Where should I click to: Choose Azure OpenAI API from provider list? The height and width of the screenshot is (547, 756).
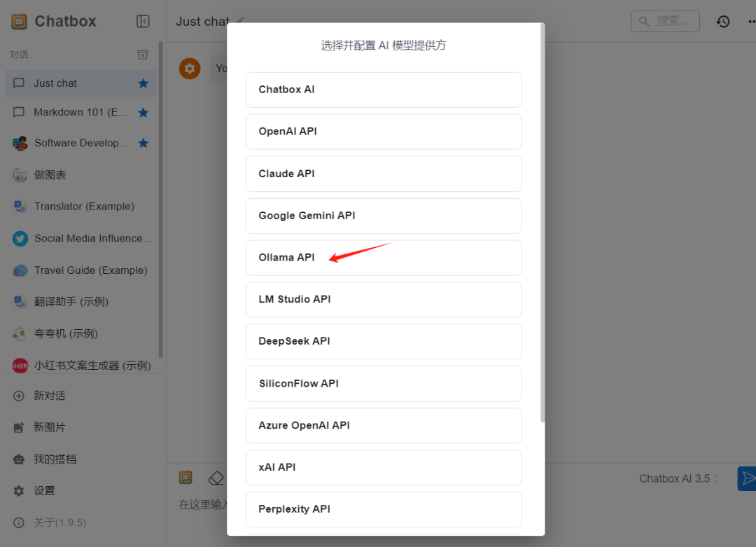(x=384, y=425)
